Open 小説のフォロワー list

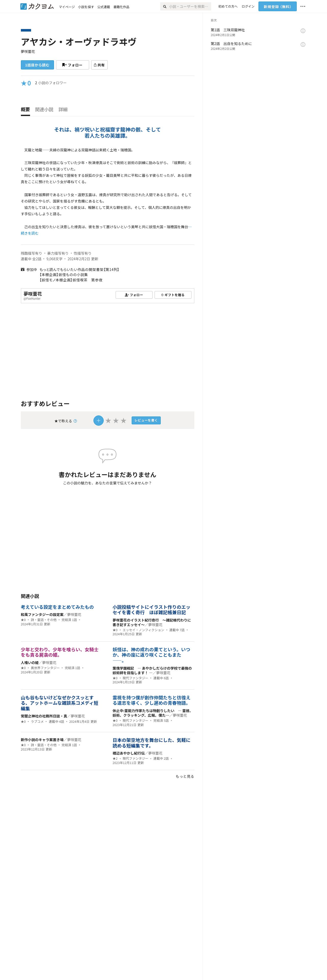(51, 83)
